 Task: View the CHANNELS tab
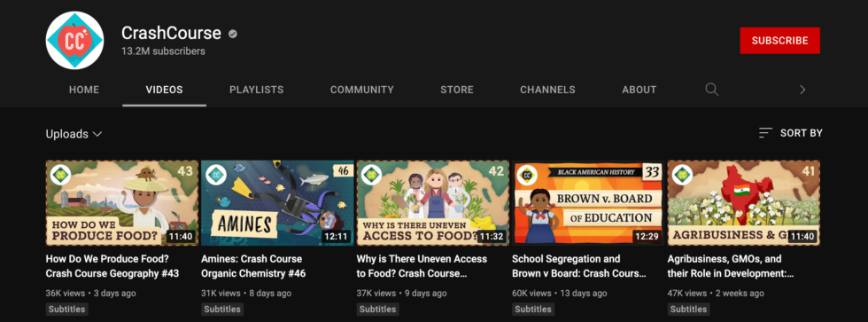point(547,90)
